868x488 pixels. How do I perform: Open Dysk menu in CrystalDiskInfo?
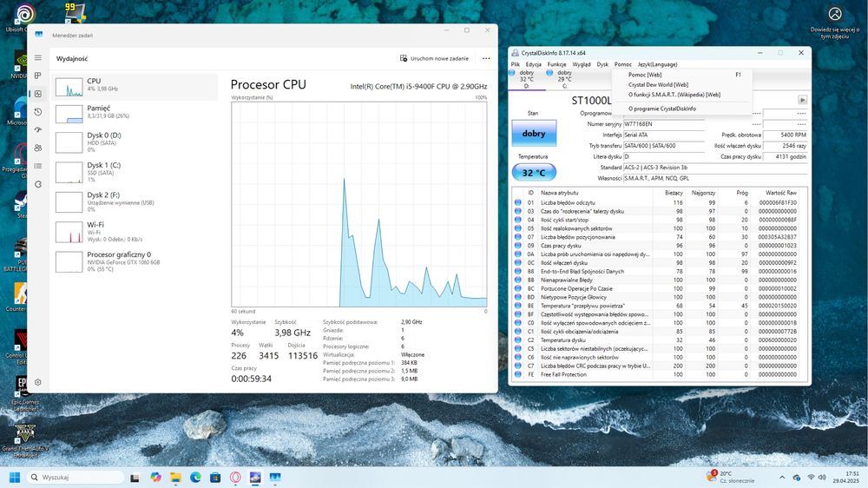pyautogui.click(x=602, y=64)
